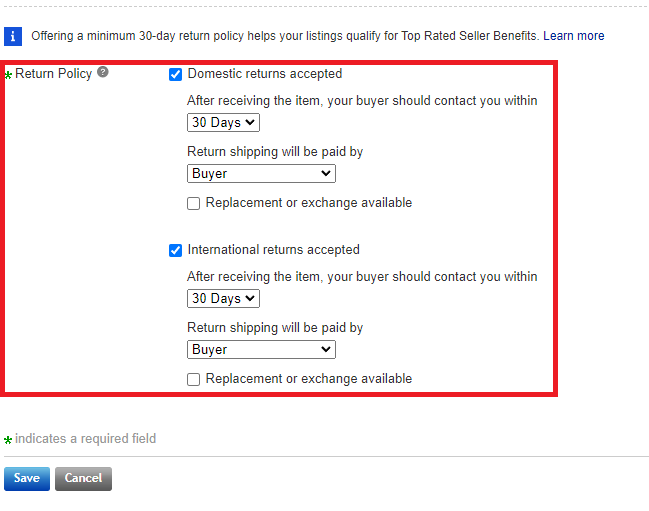
Task: Enable international Replacement or exchange available
Action: point(194,379)
